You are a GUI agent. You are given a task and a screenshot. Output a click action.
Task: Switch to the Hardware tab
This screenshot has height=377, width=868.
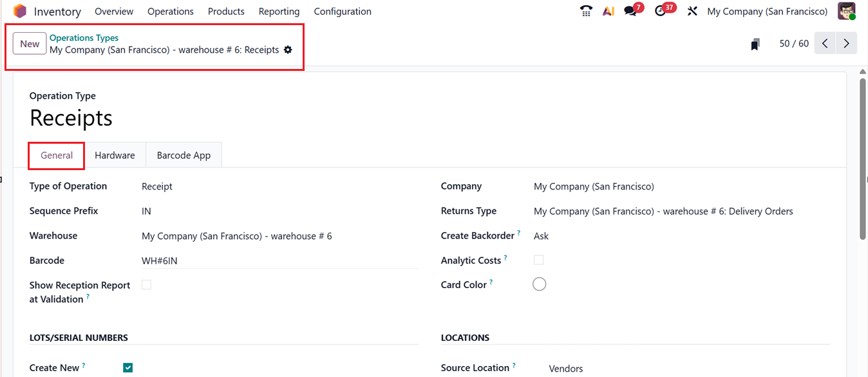(115, 155)
